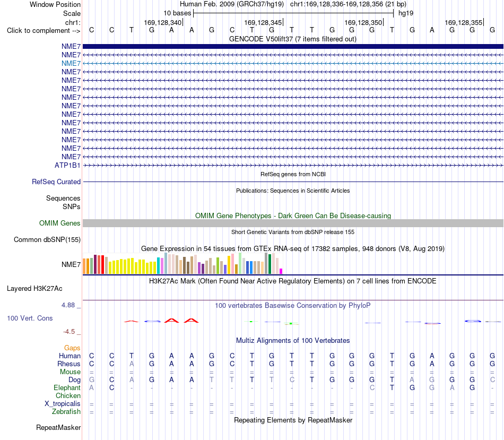This screenshot has height=440, width=504.
Task: Click the Sequences track label
Action: pyautogui.click(x=63, y=198)
